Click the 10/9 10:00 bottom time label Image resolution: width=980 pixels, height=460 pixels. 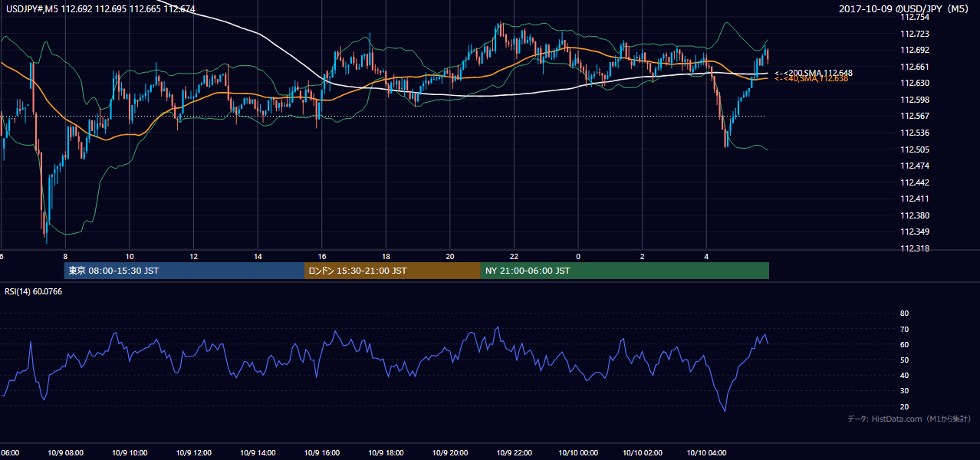(x=130, y=453)
